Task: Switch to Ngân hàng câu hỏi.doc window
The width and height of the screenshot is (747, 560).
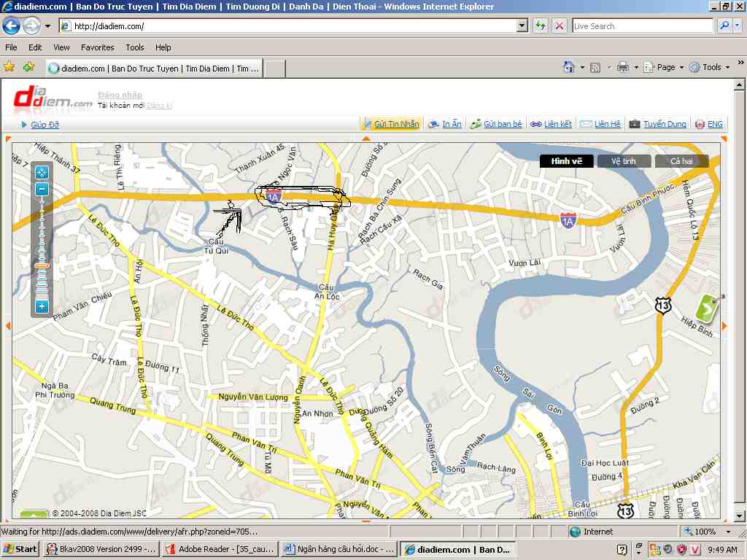Action: [x=338, y=550]
